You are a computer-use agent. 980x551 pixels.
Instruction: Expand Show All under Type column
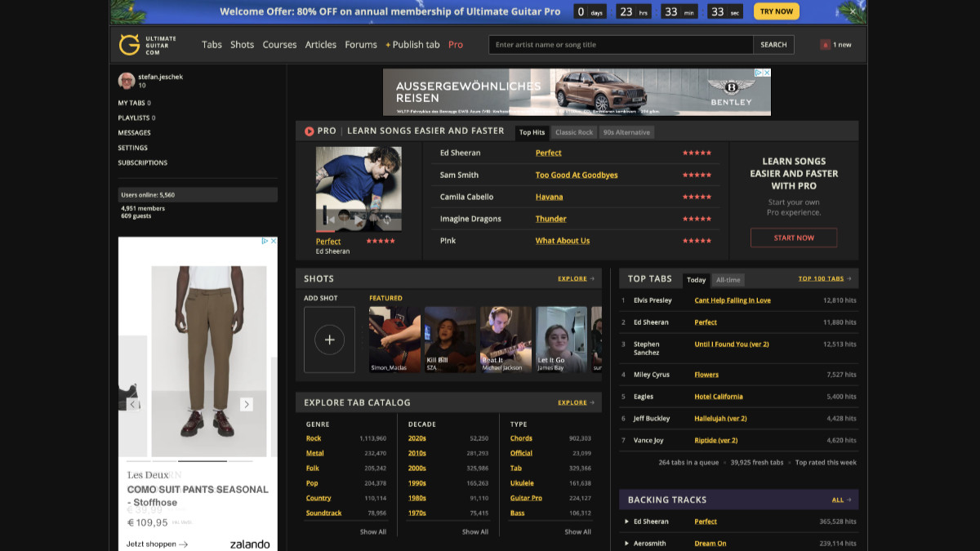click(577, 532)
